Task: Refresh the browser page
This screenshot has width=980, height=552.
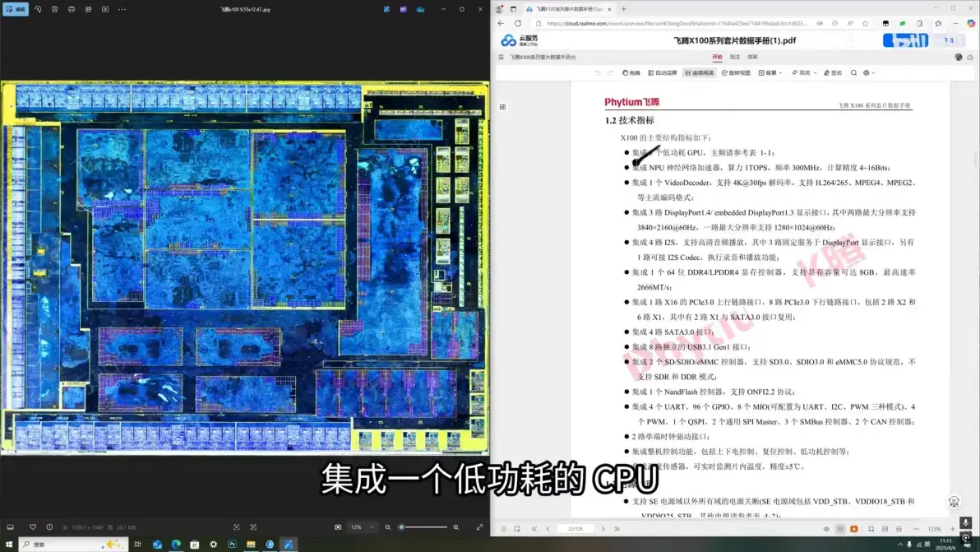Action: tap(518, 23)
